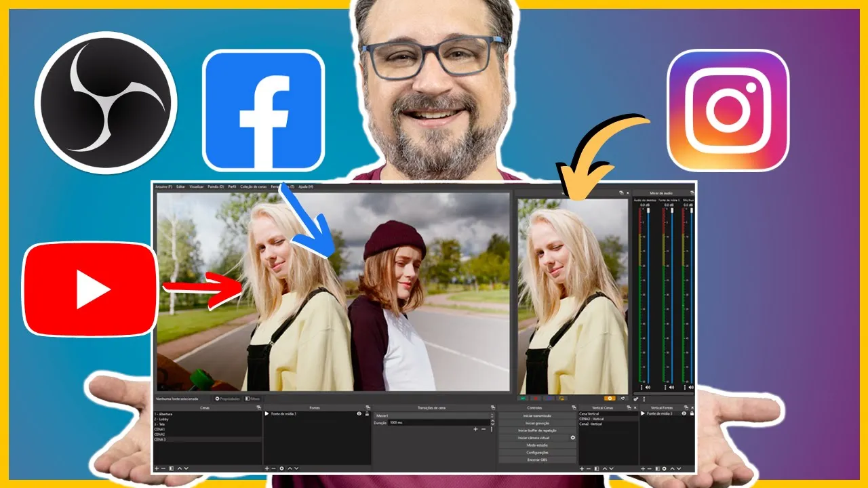Click Iniciar gravação button
Viewport: 868px width, 488px height.
click(537, 423)
